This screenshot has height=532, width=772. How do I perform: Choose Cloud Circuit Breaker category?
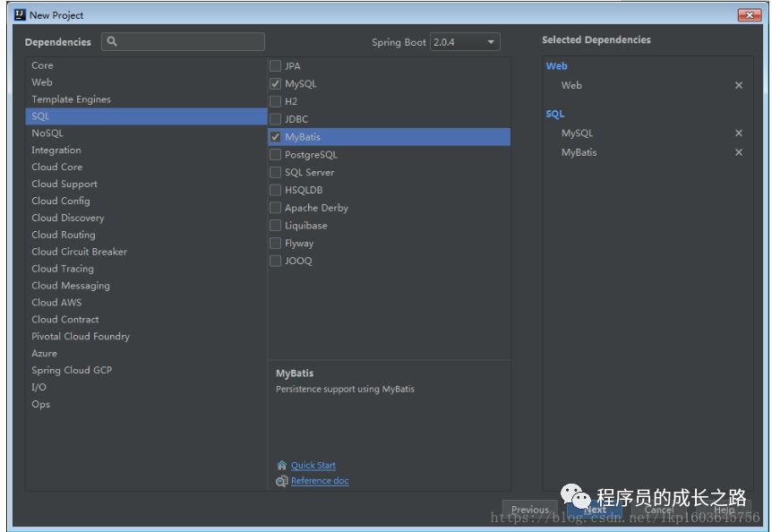(146, 252)
